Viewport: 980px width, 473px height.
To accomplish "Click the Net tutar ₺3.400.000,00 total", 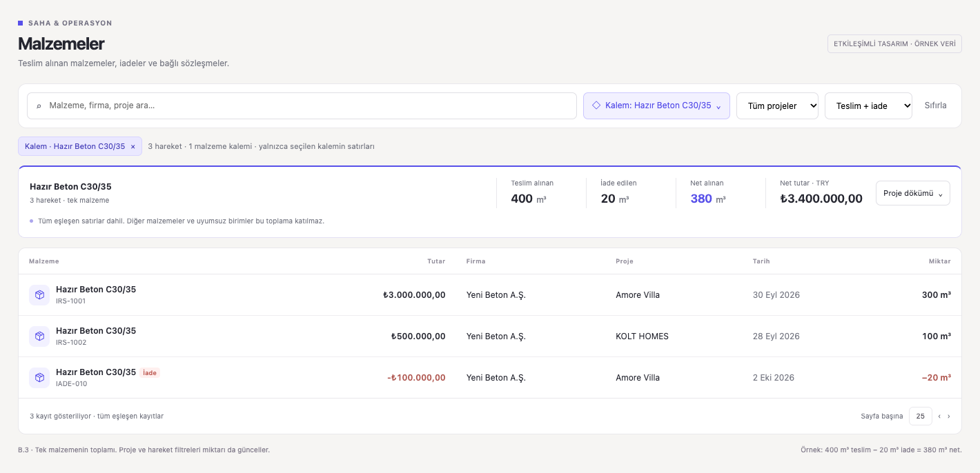I will coord(821,199).
